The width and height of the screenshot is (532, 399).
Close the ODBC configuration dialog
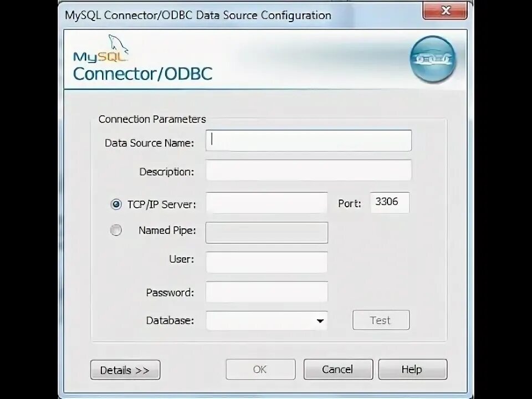(x=445, y=11)
